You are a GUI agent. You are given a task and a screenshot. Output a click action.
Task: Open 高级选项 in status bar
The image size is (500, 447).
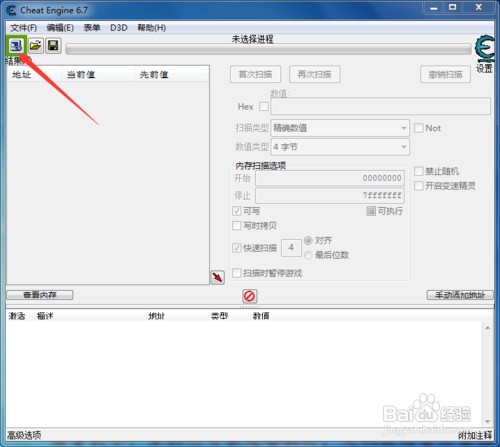click(24, 435)
